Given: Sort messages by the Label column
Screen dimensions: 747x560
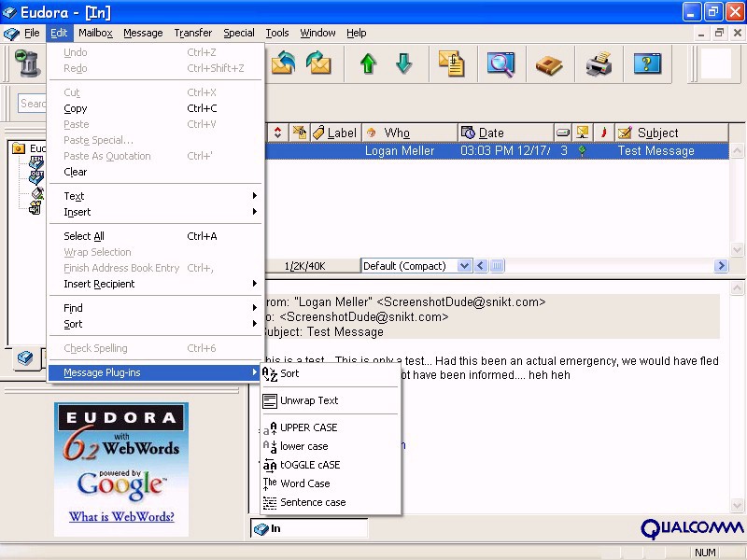Looking at the screenshot, I should click(336, 133).
